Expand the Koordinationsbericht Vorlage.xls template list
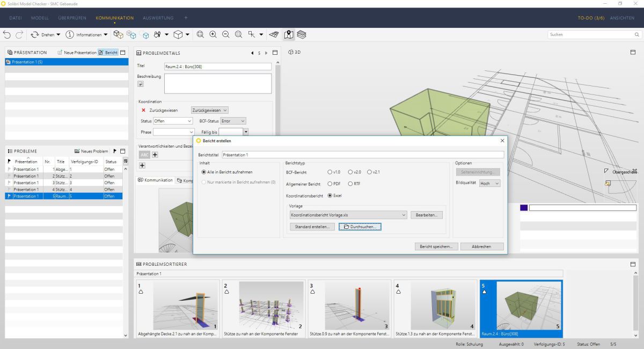644x349 pixels. tap(403, 214)
